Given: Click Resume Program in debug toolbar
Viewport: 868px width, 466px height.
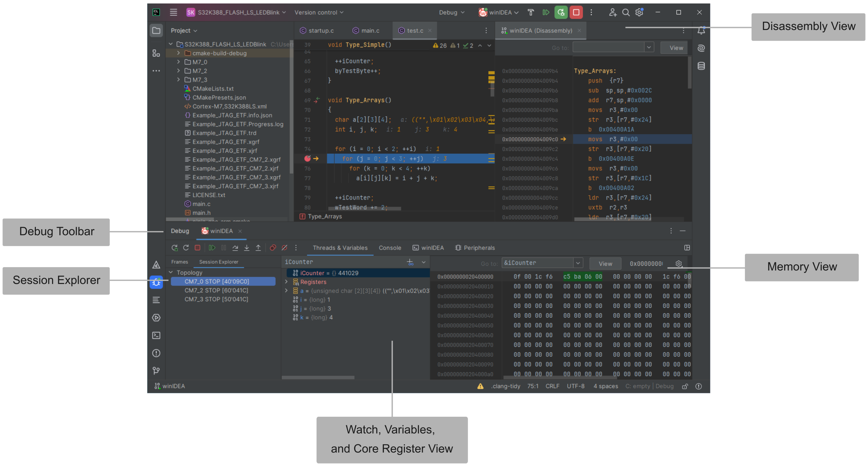Looking at the screenshot, I should coord(212,248).
